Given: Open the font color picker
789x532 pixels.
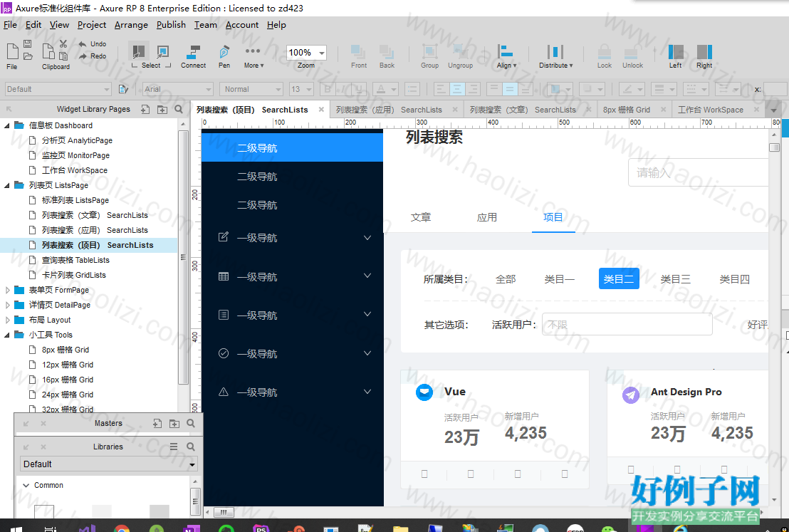Looking at the screenshot, I should 385,89.
